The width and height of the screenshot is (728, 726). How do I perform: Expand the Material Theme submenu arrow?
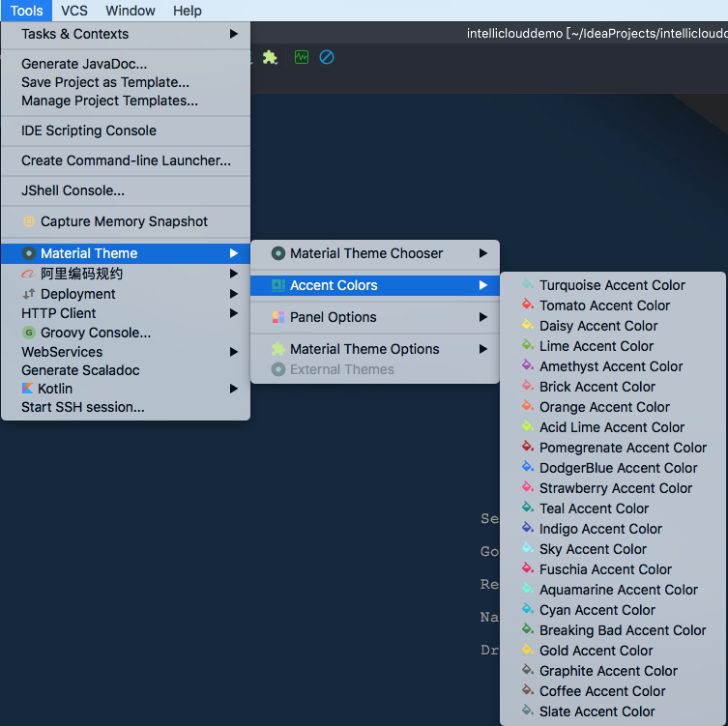tap(234, 253)
